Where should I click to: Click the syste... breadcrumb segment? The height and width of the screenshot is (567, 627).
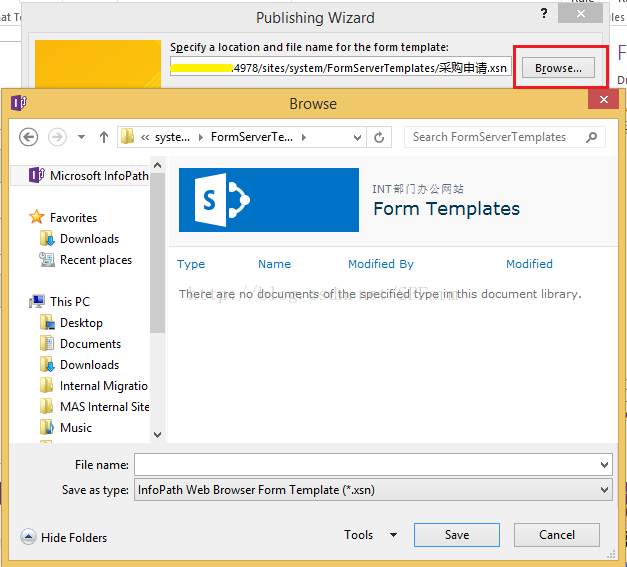pyautogui.click(x=172, y=137)
